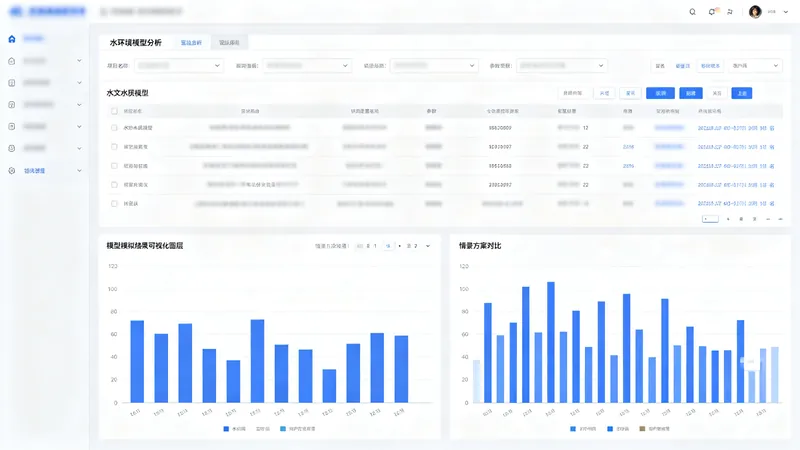Image resolution: width=800 pixels, height=450 pixels.
Task: Open search with the magnifier icon
Action: tap(692, 12)
